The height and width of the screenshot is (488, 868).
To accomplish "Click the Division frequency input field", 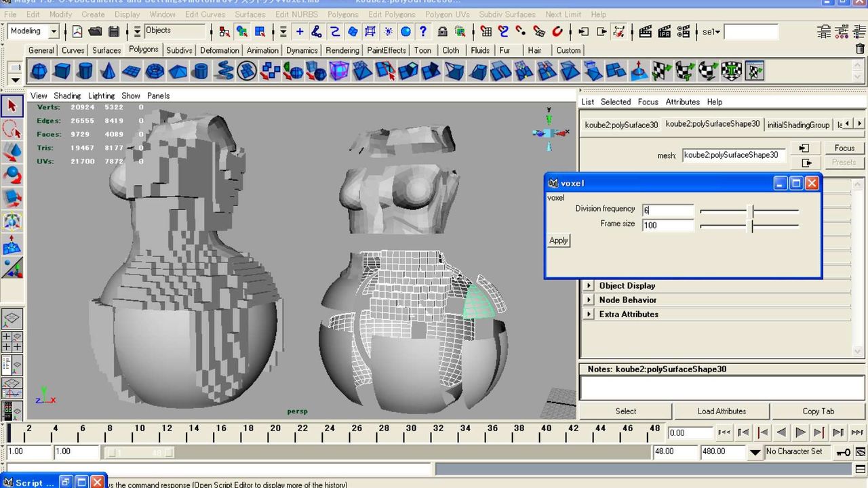I will coord(668,211).
